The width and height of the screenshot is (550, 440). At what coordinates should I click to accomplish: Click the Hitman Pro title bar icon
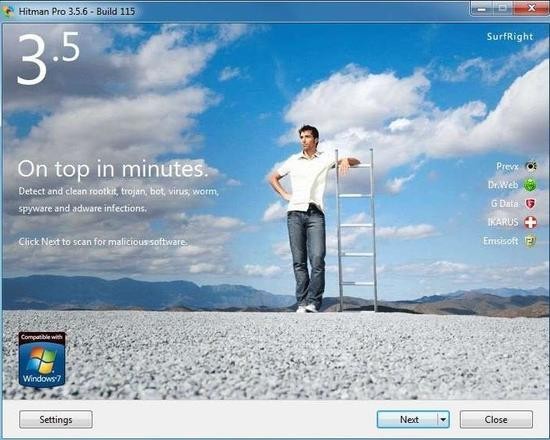8,11
